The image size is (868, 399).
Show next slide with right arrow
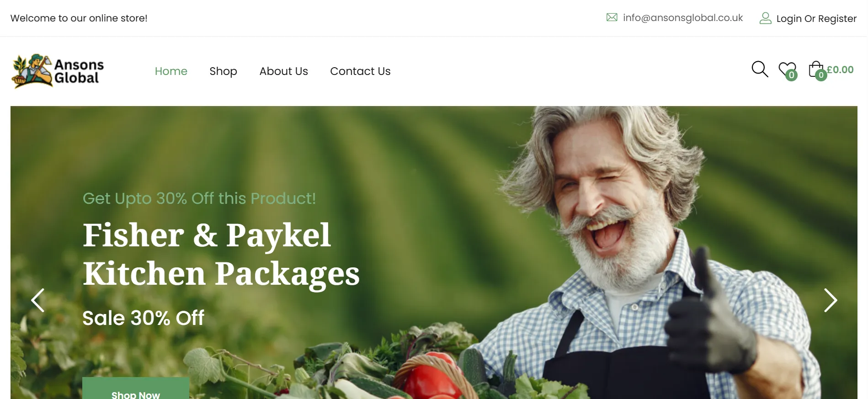coord(830,300)
